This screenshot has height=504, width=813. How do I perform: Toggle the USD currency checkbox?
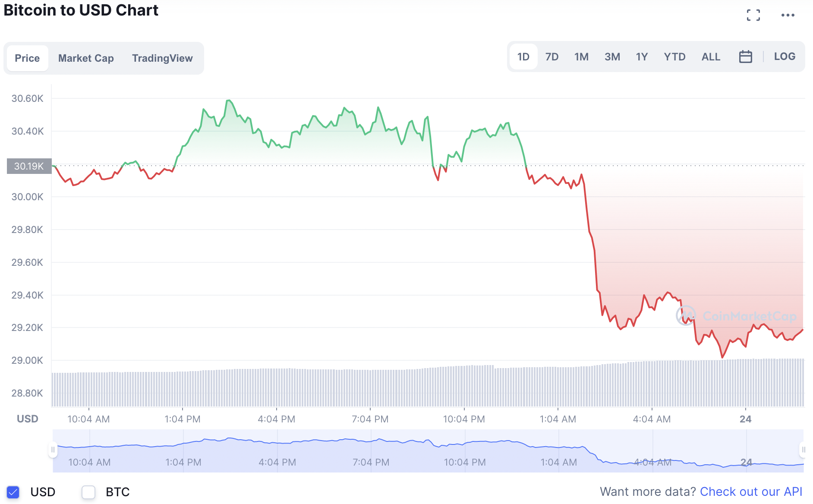click(x=13, y=492)
